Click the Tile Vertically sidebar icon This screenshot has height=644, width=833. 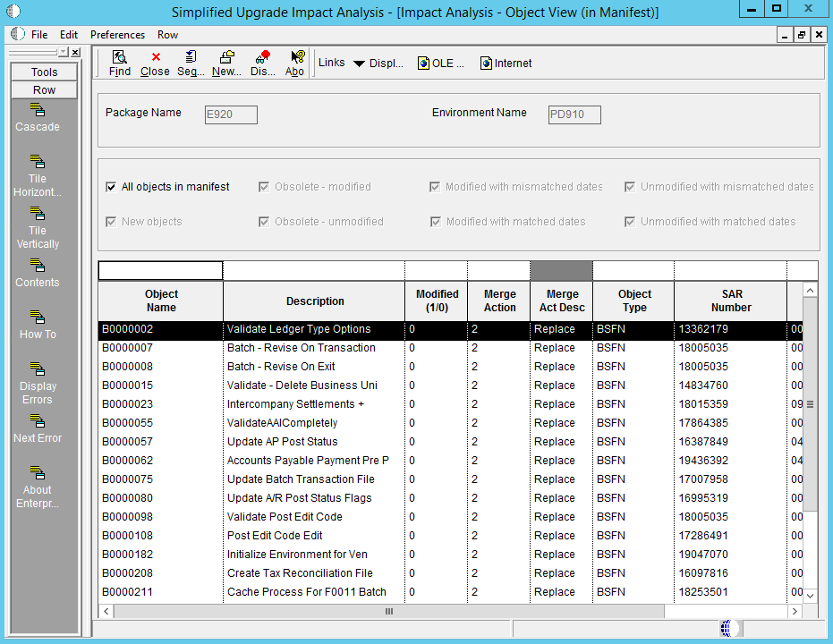coord(38,214)
